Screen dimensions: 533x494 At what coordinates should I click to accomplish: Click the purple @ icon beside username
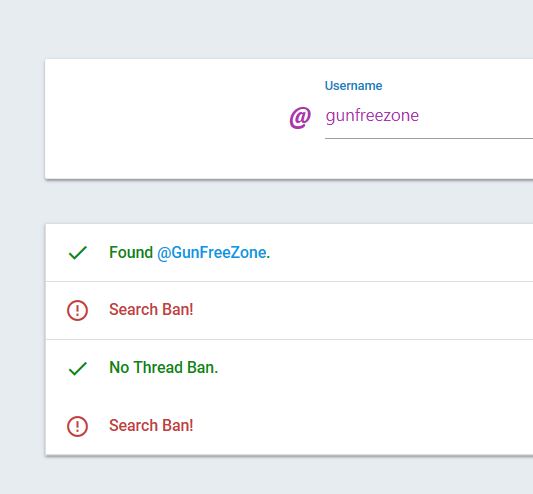tap(300, 118)
